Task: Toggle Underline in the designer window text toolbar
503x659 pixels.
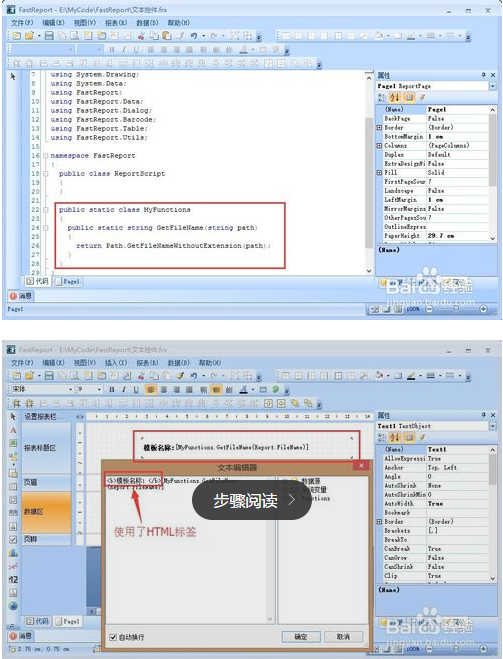Action: coord(136,390)
